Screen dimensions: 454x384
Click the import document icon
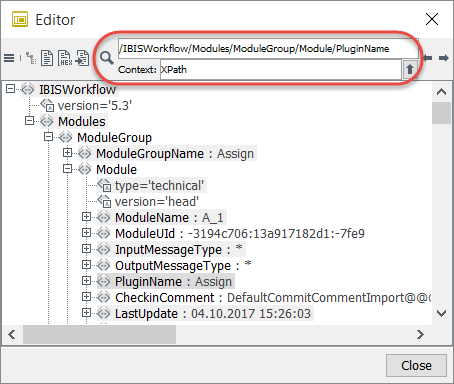(x=82, y=58)
